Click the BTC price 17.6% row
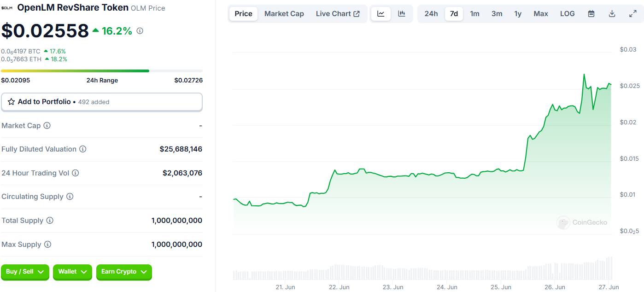This screenshot has height=292, width=644. (33, 51)
